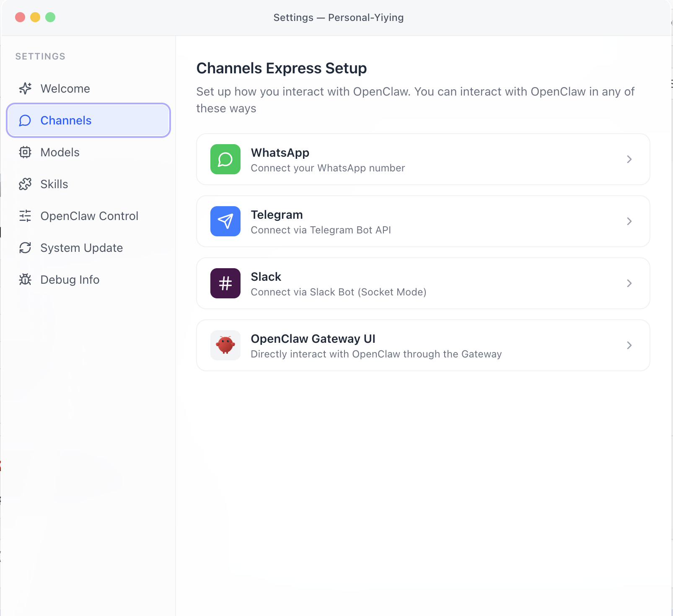The image size is (673, 616).
Task: Expand Telegram using its right chevron
Action: (629, 221)
